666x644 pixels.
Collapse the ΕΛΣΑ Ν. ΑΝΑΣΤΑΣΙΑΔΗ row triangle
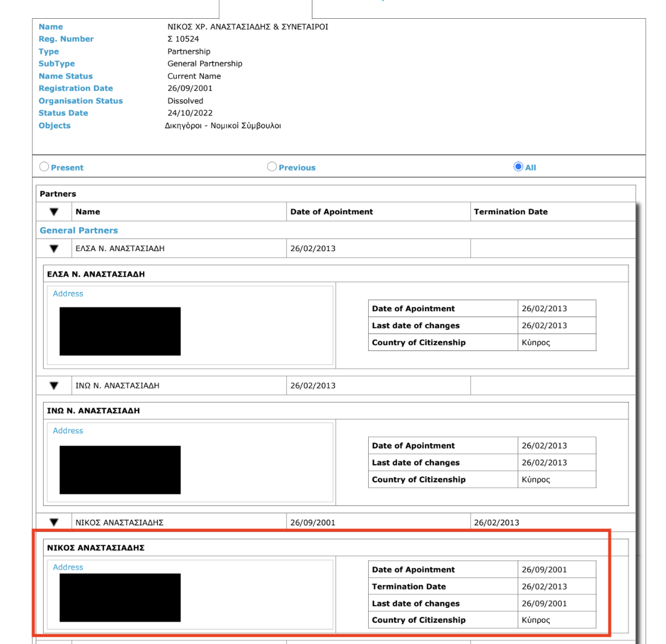pyautogui.click(x=54, y=249)
